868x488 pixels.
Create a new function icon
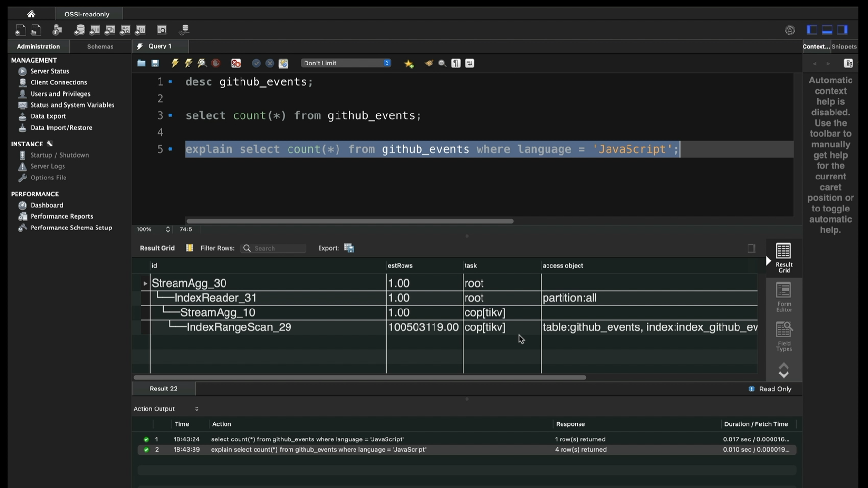tap(141, 30)
